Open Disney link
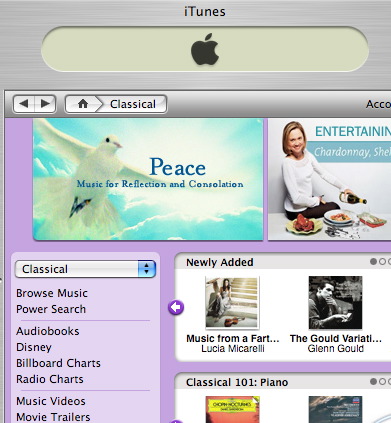391x423 pixels. click(x=34, y=347)
